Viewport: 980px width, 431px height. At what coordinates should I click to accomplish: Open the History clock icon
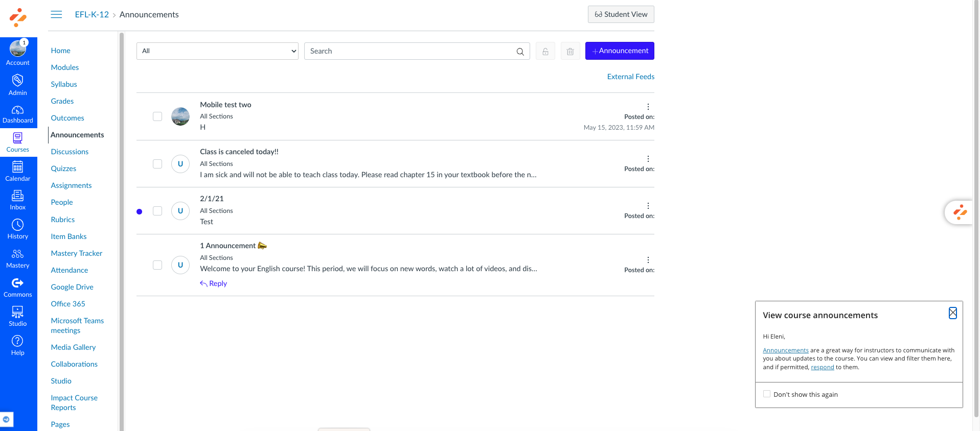click(x=18, y=225)
